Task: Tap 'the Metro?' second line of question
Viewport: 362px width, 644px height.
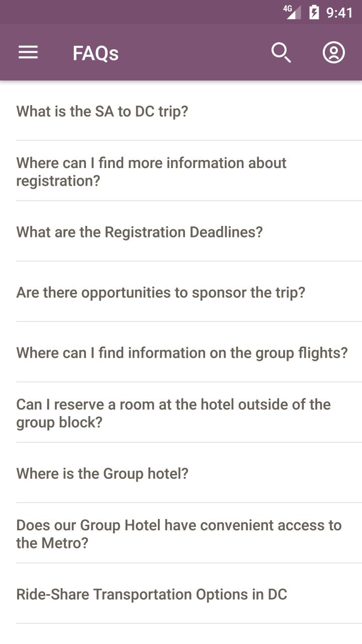Action: (52, 543)
